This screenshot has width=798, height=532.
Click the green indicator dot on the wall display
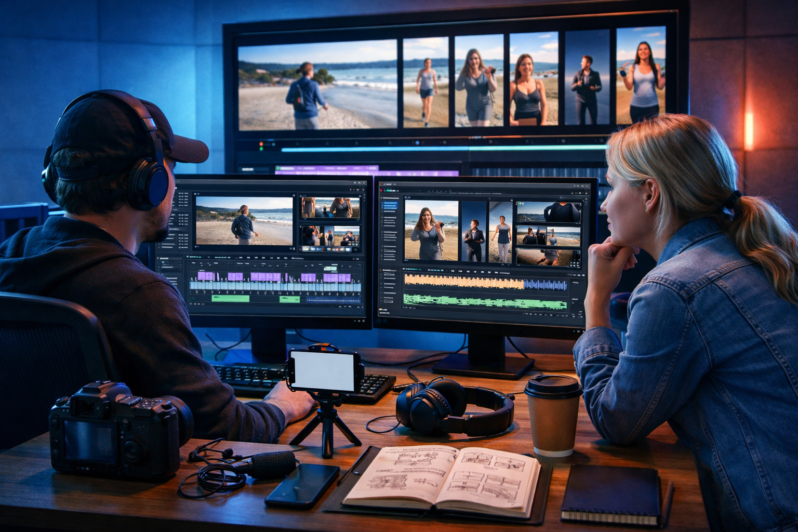pyautogui.click(x=261, y=149)
